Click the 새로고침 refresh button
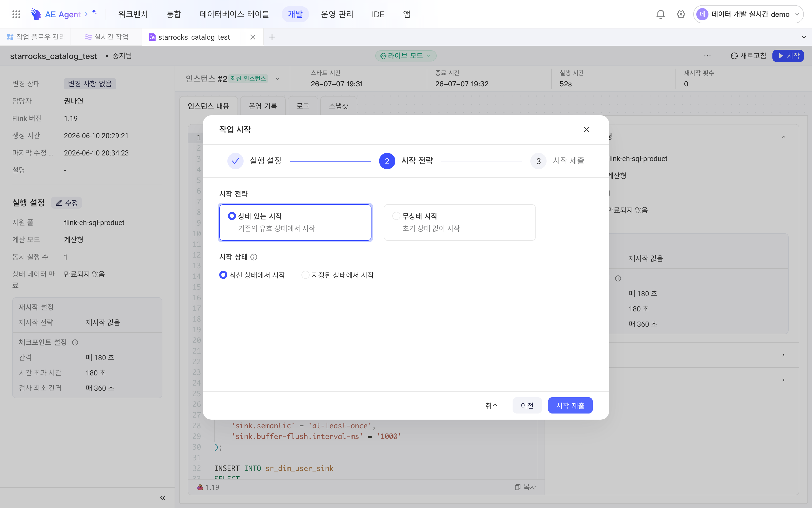This screenshot has height=508, width=812. [748, 56]
